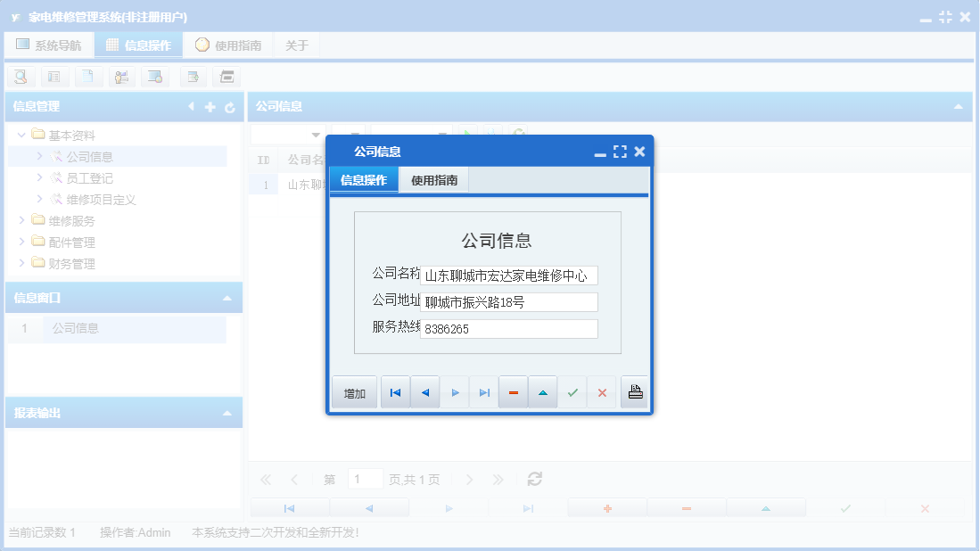The width and height of the screenshot is (980, 551).
Task: Go to the previous record in the dialog
Action: (x=425, y=391)
